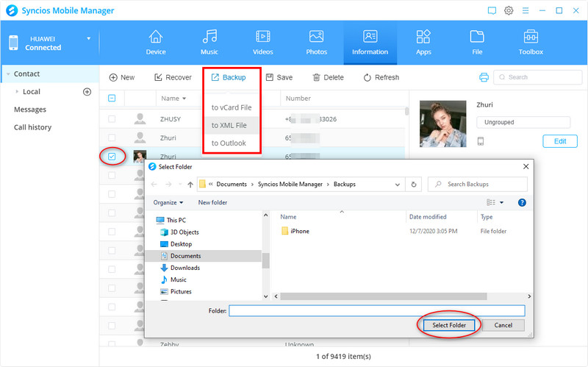Open settings gear in title bar

point(509,10)
